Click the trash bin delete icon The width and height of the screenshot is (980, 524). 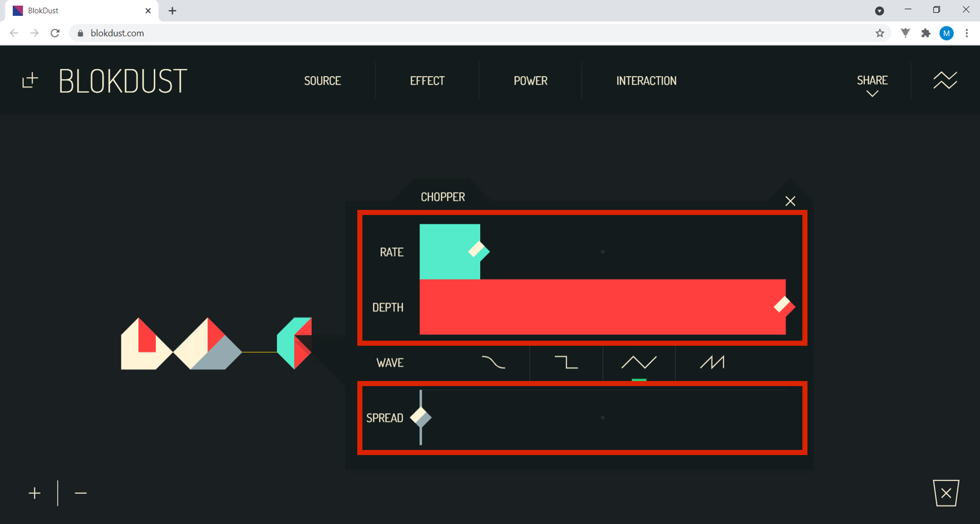(x=946, y=493)
